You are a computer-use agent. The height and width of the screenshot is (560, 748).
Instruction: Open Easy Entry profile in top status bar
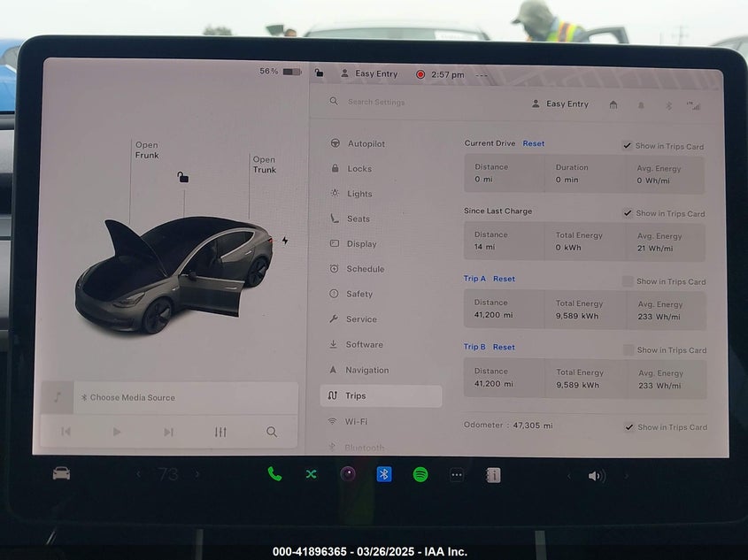coord(369,73)
